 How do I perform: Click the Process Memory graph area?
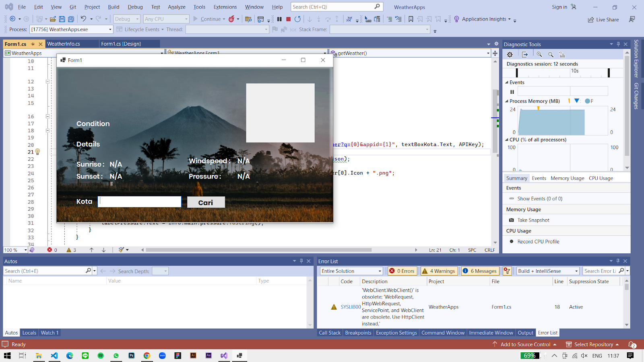point(563,121)
